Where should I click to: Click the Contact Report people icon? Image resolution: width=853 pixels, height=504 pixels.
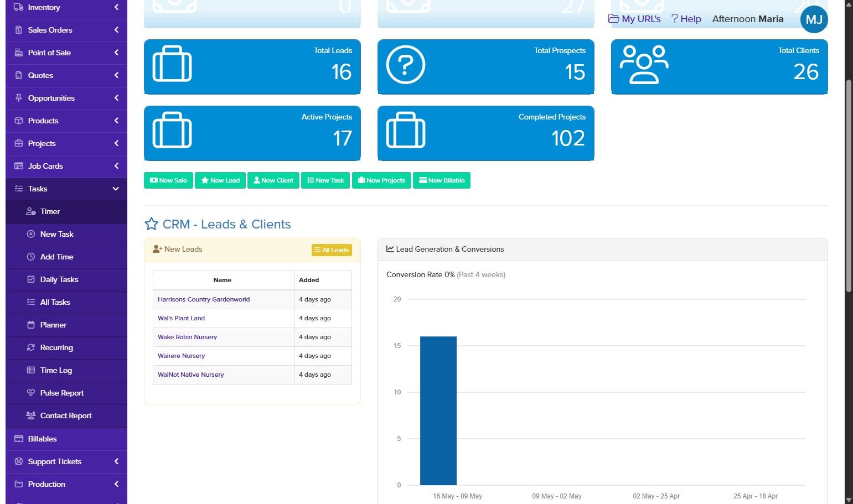pyautogui.click(x=31, y=415)
